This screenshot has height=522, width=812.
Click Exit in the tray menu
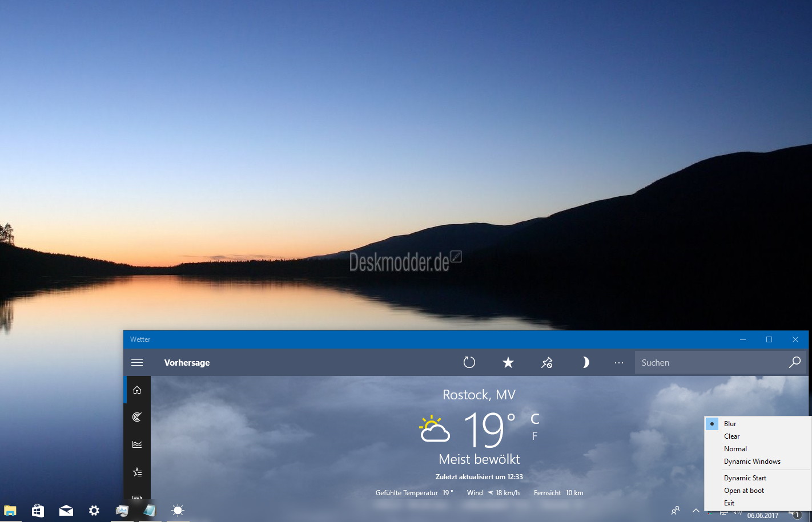point(758,503)
